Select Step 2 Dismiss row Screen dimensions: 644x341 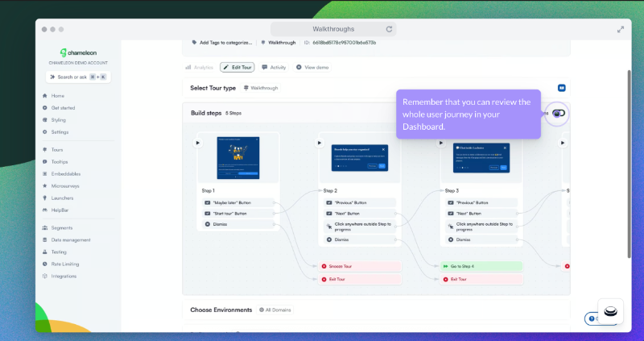360,239
